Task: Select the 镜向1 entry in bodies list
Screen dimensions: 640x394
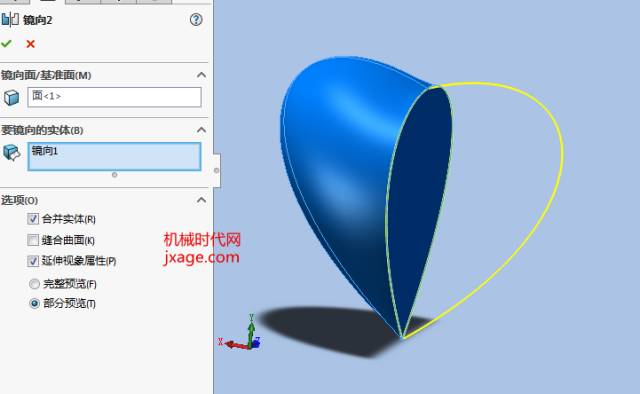Action: click(45, 151)
